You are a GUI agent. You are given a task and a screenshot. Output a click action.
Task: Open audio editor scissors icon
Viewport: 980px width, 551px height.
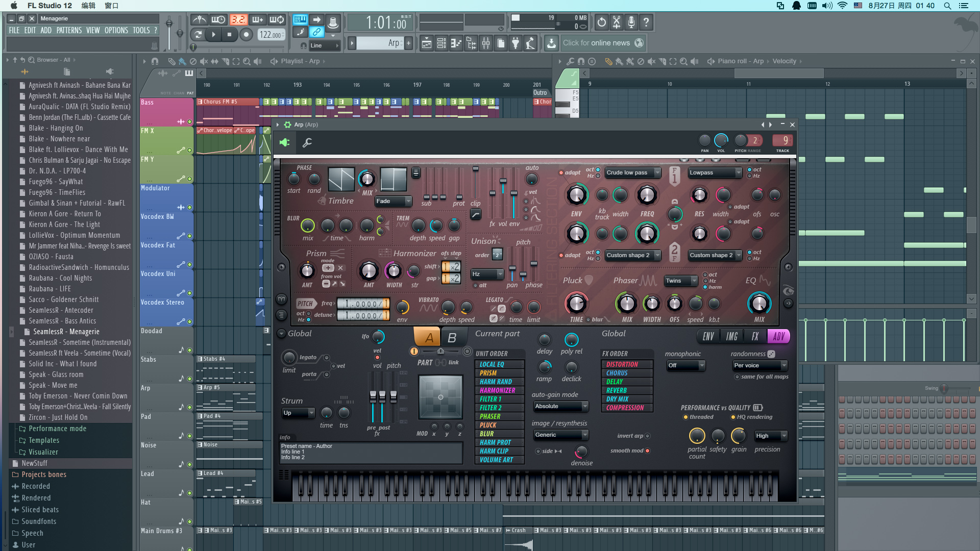[617, 22]
